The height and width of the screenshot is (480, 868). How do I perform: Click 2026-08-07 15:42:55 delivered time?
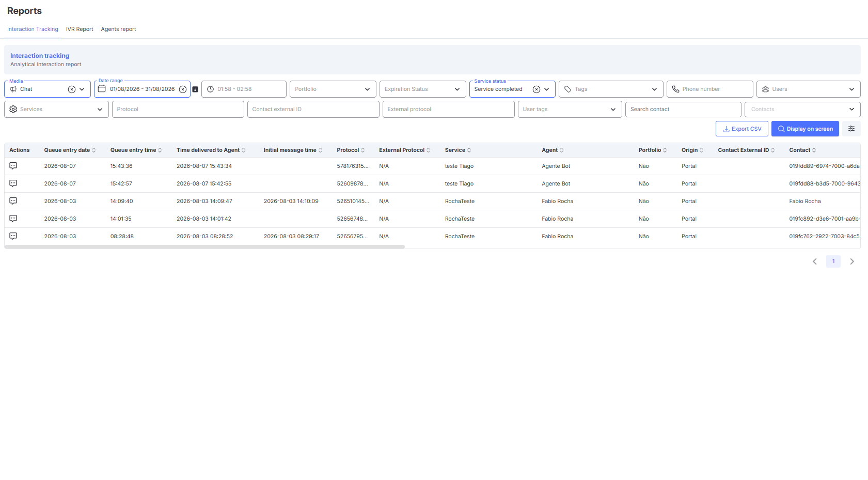[x=204, y=184]
